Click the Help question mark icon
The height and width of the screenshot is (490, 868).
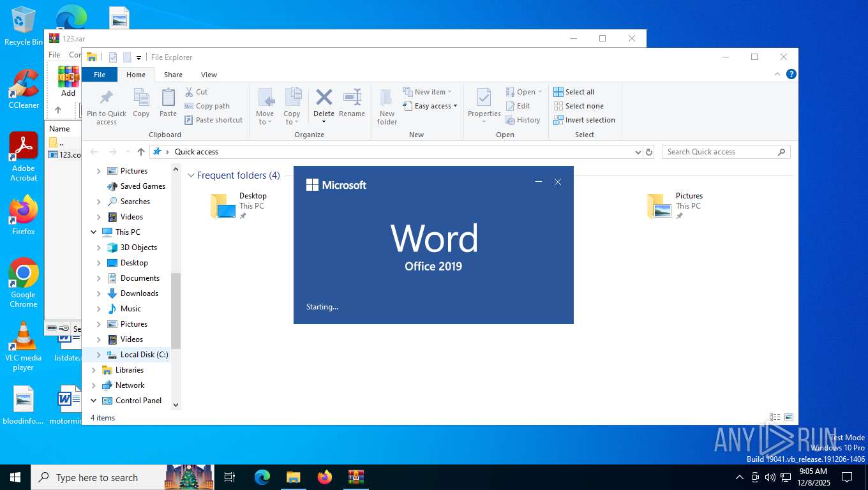tap(791, 74)
